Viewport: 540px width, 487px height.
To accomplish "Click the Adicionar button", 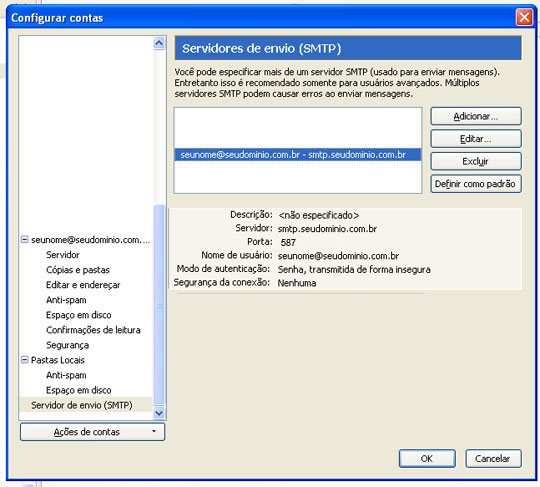I will tap(476, 116).
